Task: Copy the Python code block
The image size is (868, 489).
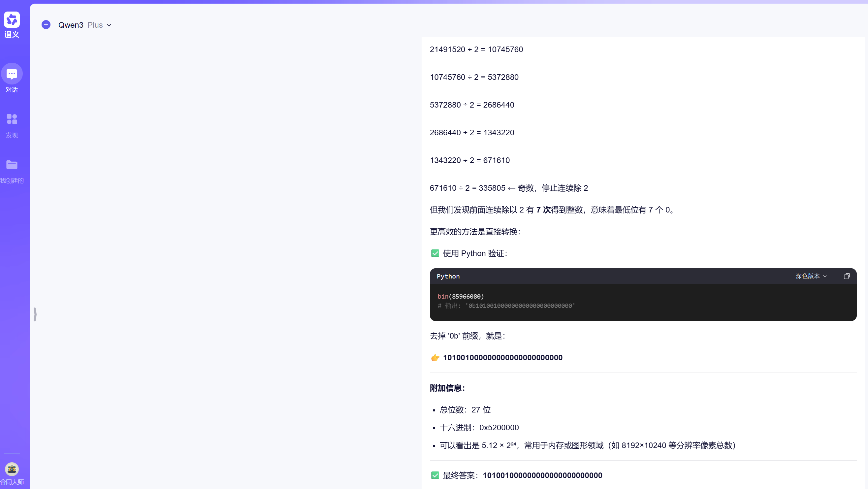Action: click(x=847, y=277)
